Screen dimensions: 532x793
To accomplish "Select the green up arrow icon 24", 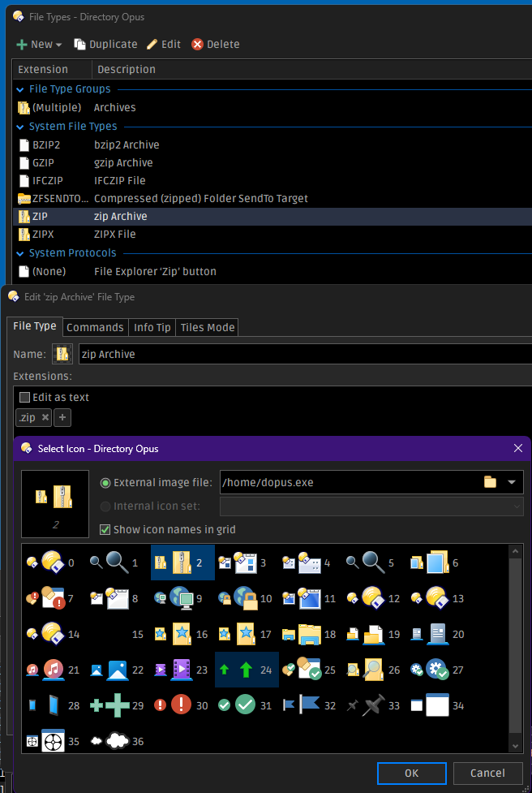I will coord(247,670).
